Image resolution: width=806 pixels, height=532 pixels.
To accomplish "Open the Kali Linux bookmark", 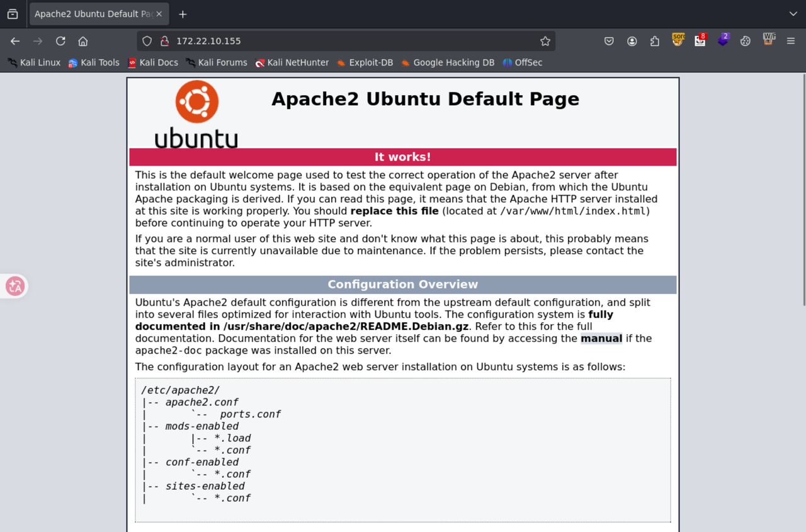I will click(x=34, y=62).
